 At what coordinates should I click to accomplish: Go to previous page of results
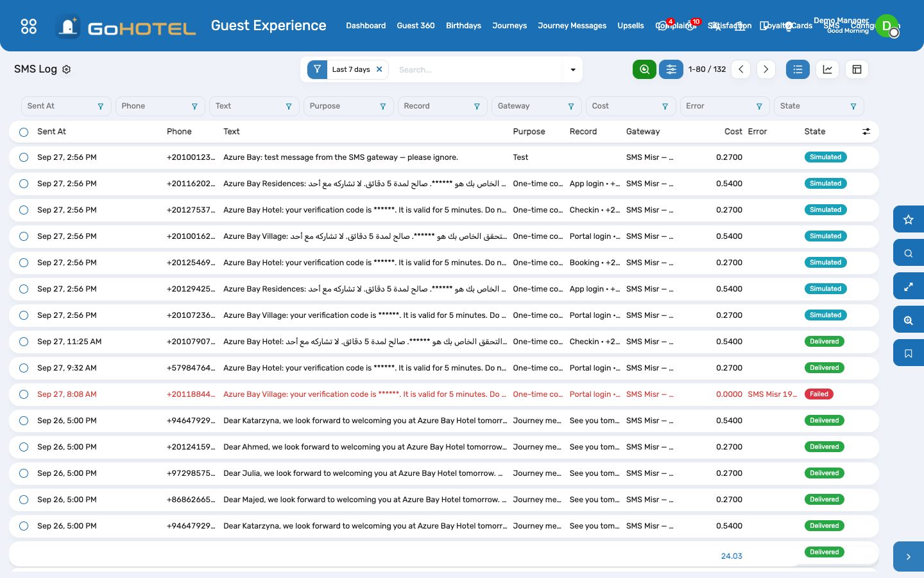[x=740, y=69]
